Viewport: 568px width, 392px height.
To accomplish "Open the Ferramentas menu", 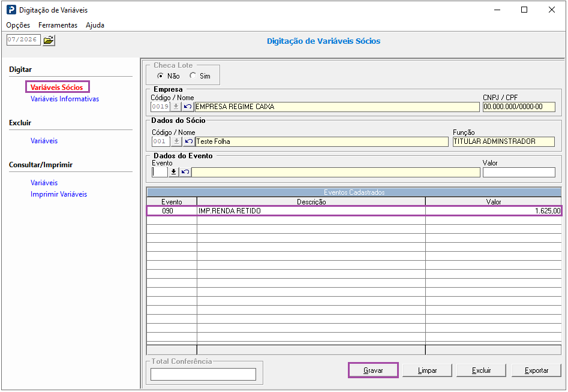I will 58,25.
